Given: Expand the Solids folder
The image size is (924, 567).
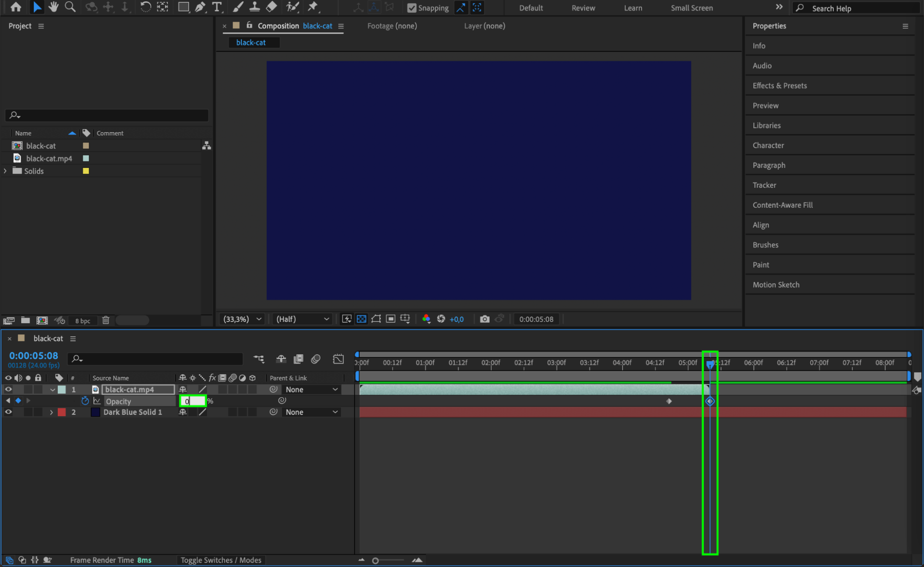Looking at the screenshot, I should point(6,171).
